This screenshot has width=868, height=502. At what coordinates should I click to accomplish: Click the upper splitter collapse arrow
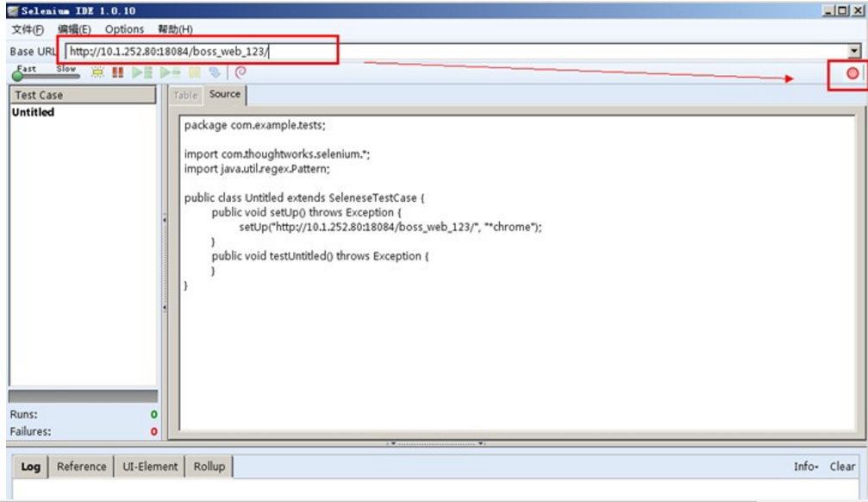tap(165, 220)
